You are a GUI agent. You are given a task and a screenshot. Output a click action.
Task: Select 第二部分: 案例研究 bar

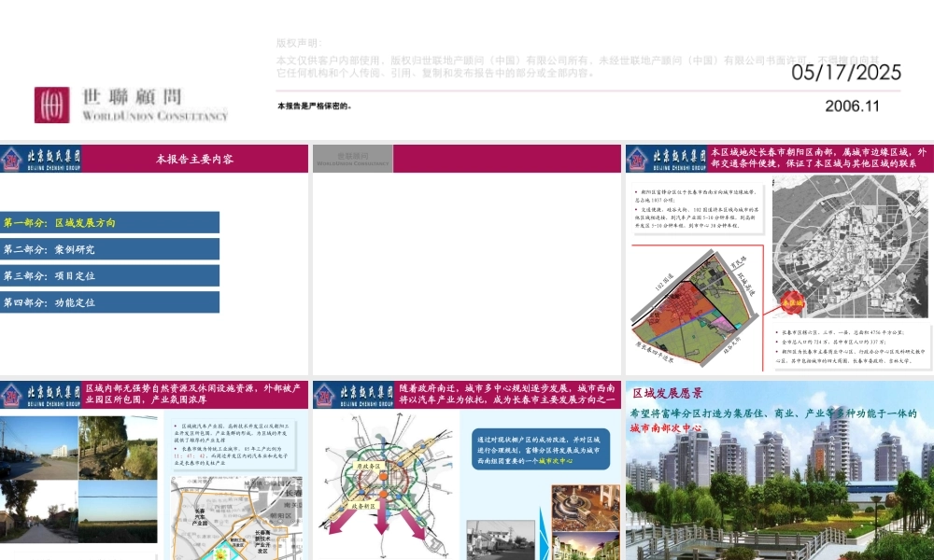(x=109, y=249)
